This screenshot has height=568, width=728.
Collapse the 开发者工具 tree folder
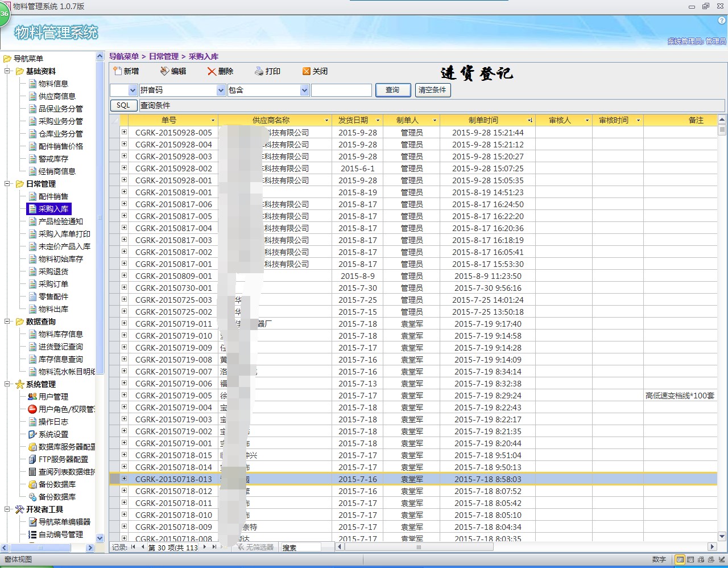click(8, 509)
